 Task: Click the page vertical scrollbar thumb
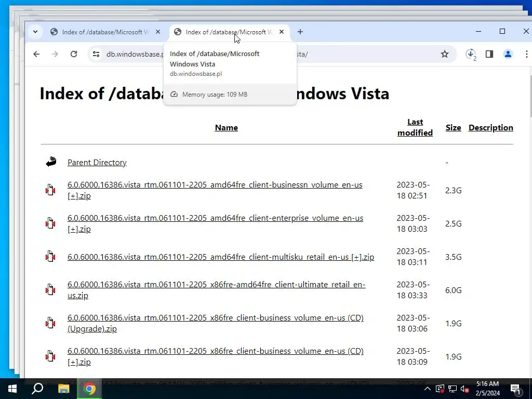coord(530,96)
